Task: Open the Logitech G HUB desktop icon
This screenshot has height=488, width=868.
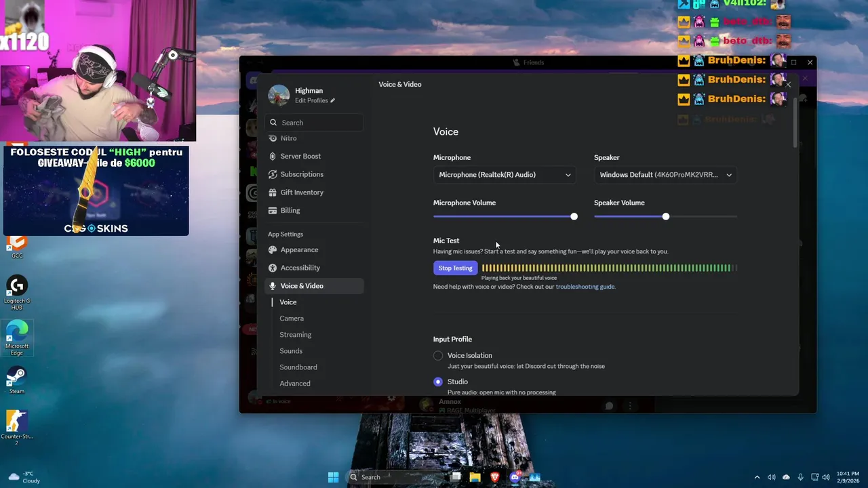Action: [17, 293]
